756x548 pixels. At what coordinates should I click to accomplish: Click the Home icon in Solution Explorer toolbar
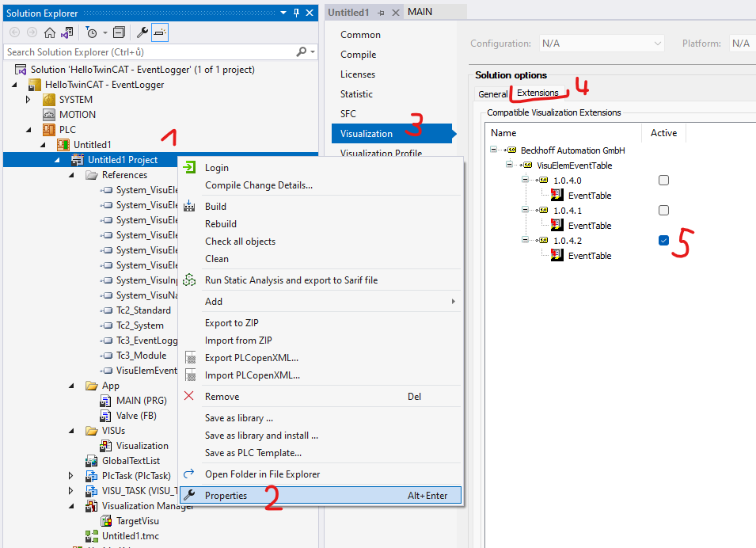point(50,32)
